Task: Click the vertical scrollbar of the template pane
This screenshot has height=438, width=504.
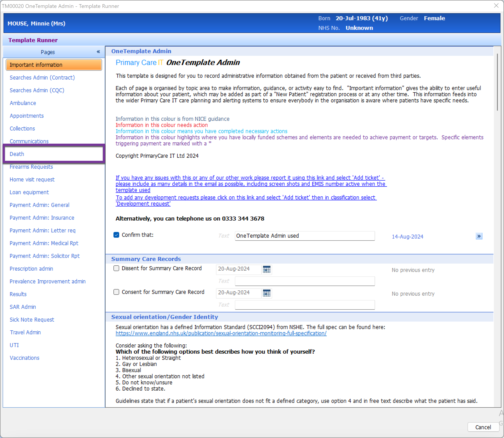Action: 497,82
